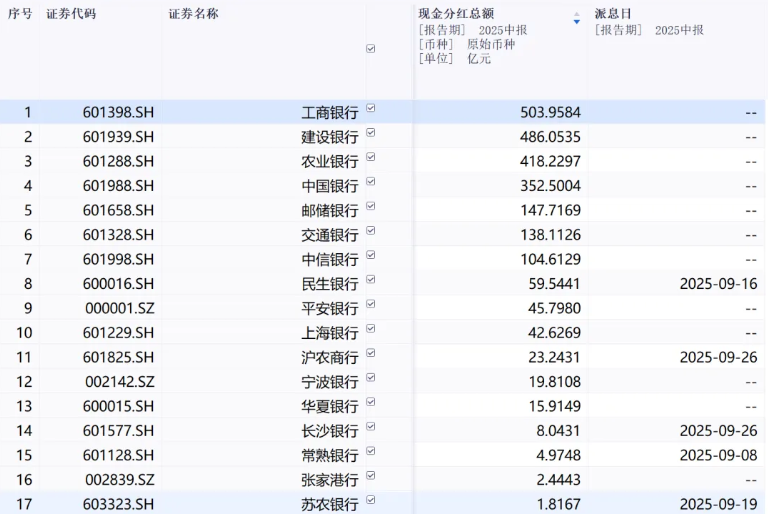Viewport: 768px width, 516px height.
Task: Click the 单位 亿元 parameter line
Action: 455,59
